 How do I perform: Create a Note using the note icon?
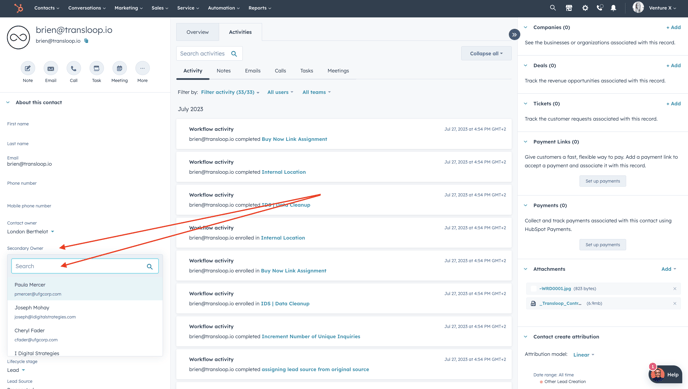28,68
